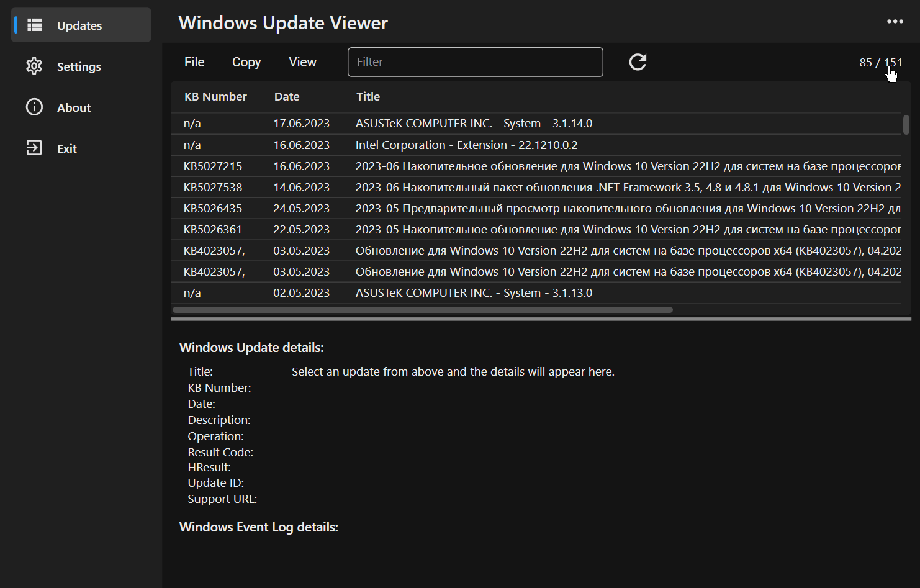Show the About info page
This screenshot has height=588, width=920.
[x=73, y=107]
